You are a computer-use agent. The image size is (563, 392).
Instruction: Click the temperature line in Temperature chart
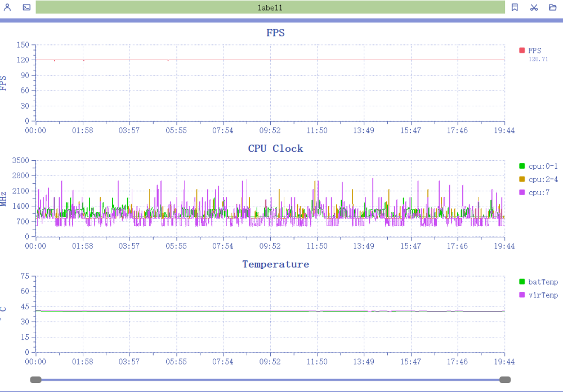(270, 311)
